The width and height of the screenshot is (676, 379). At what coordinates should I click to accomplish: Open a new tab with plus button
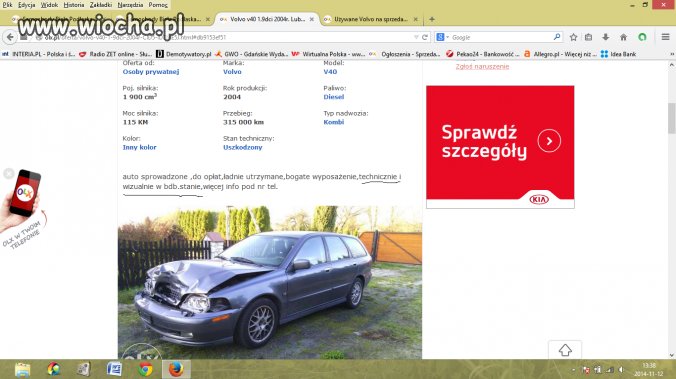[432, 19]
